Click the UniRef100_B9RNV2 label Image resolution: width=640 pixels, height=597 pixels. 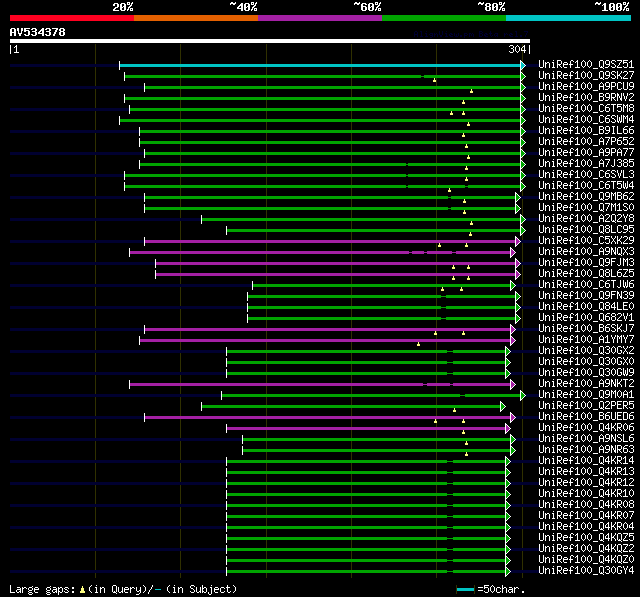(586, 98)
